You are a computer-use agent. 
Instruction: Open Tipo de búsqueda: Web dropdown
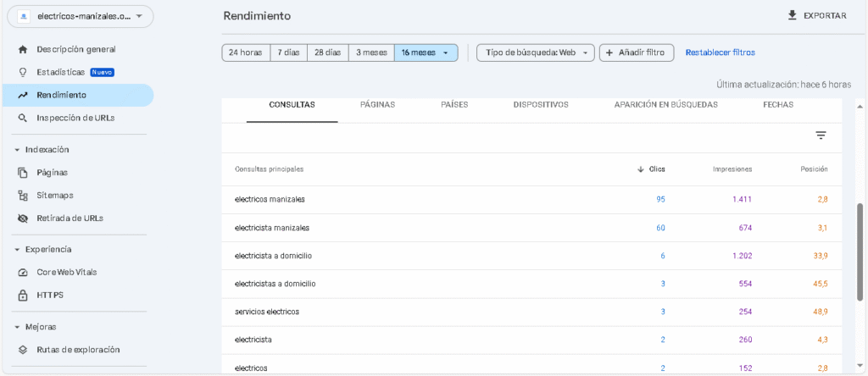pos(535,53)
